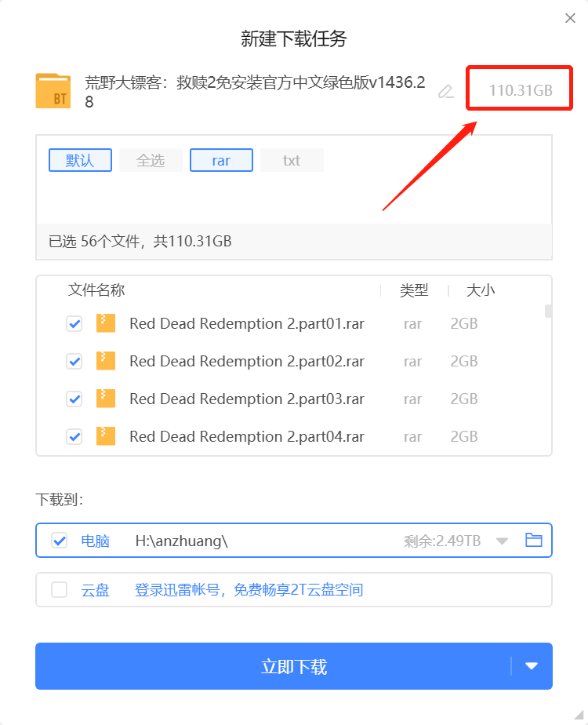Click the archive icon of part03.rar

pyautogui.click(x=105, y=399)
